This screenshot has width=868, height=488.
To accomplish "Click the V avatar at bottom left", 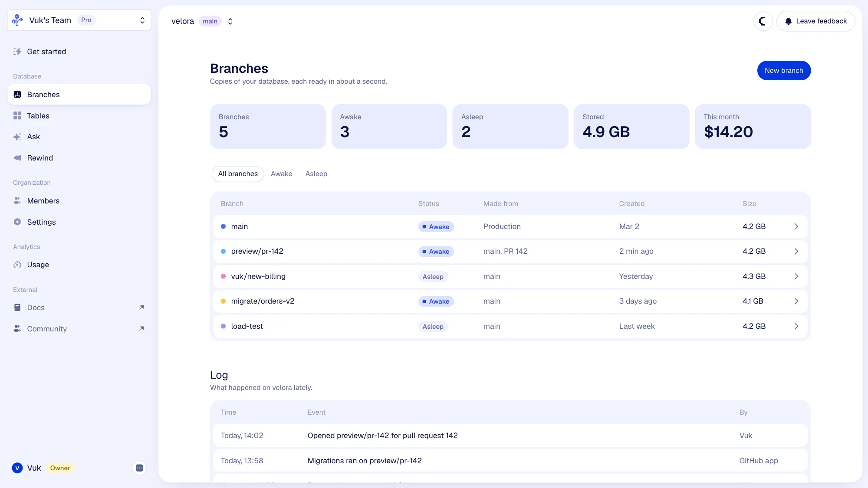I will [17, 468].
